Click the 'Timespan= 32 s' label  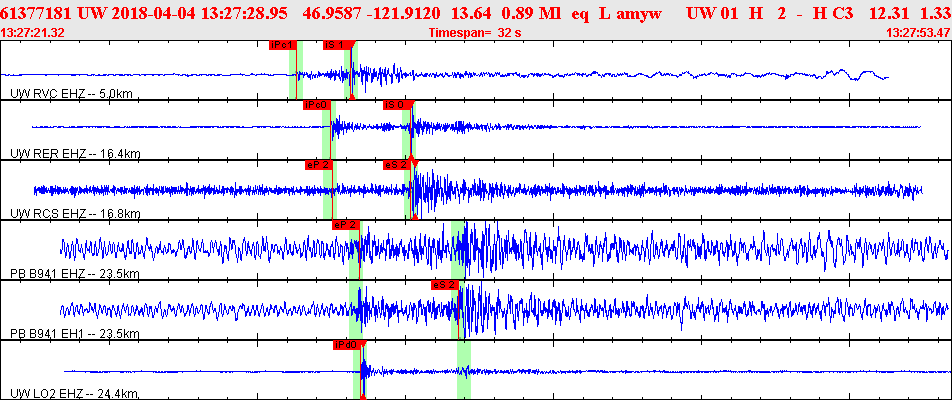point(475,32)
